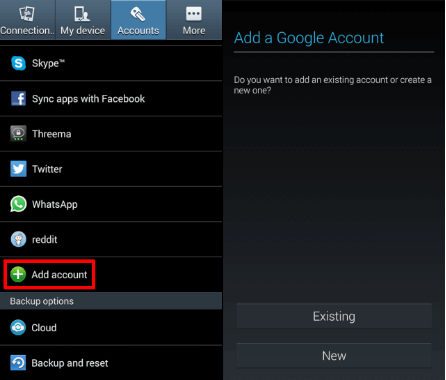Tap the WhatsApp icon
Image resolution: width=446 pixels, height=380 pixels.
point(18,204)
